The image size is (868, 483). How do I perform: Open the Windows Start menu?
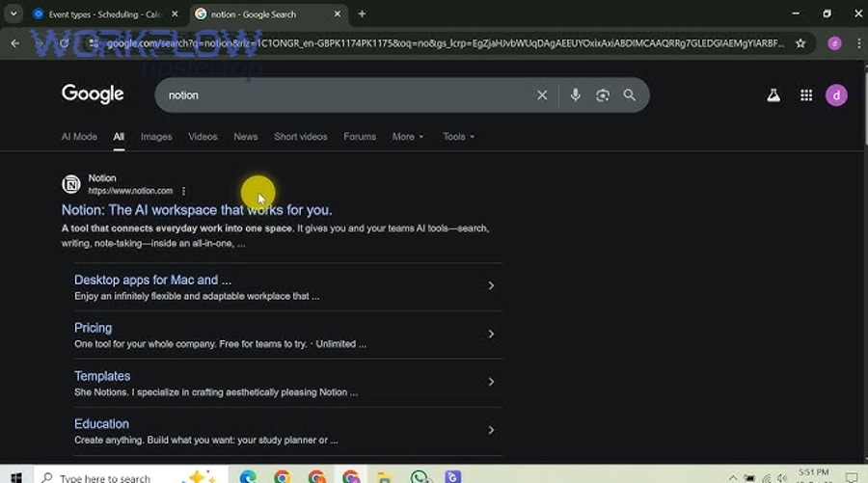[15, 476]
